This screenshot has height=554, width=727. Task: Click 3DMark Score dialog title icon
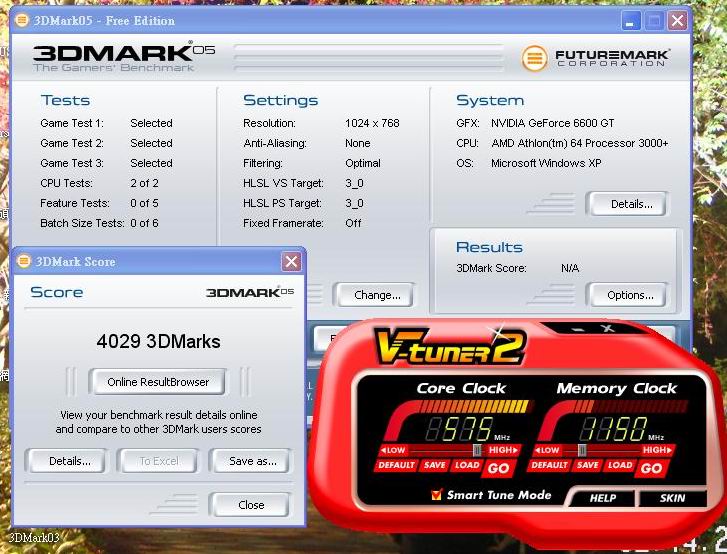[24, 261]
